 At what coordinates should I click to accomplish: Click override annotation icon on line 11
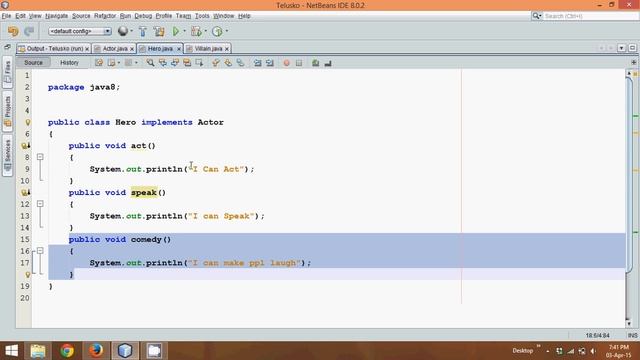coord(26,192)
